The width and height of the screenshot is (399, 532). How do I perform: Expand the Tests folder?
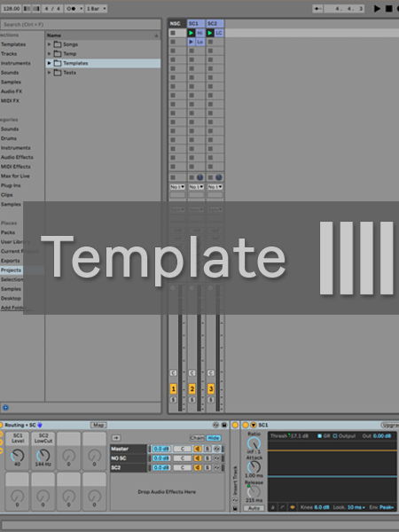coord(49,73)
